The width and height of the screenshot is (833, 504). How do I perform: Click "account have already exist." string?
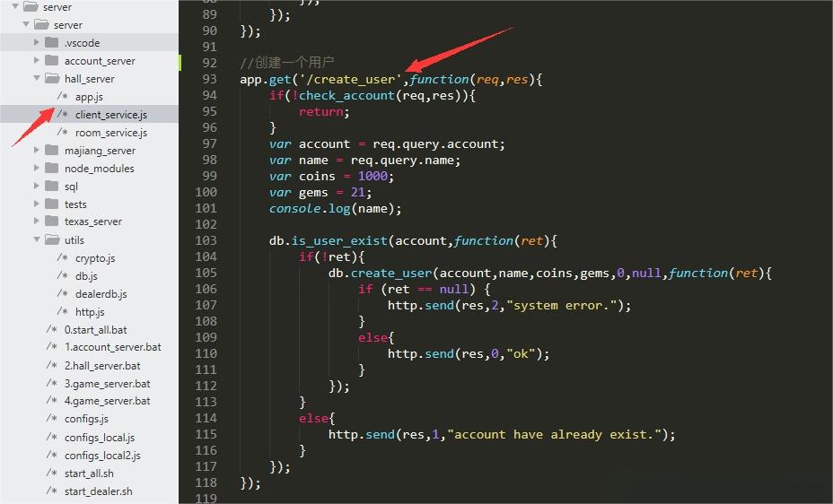click(x=554, y=435)
